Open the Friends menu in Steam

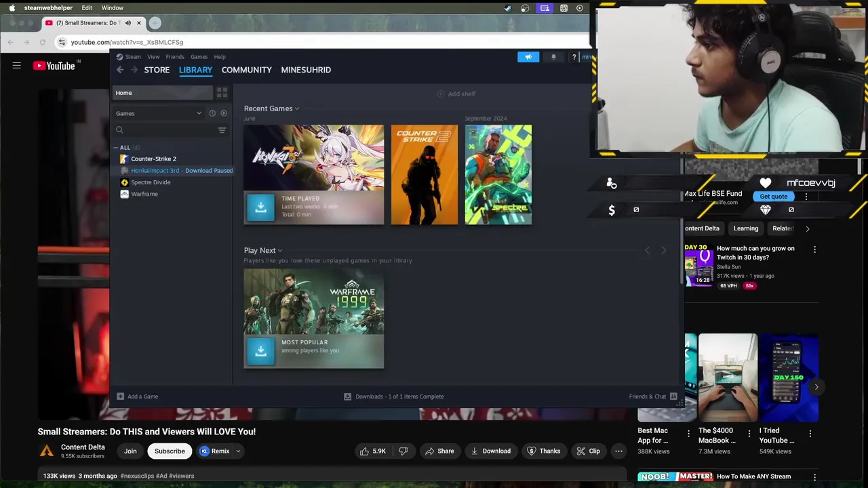point(175,57)
